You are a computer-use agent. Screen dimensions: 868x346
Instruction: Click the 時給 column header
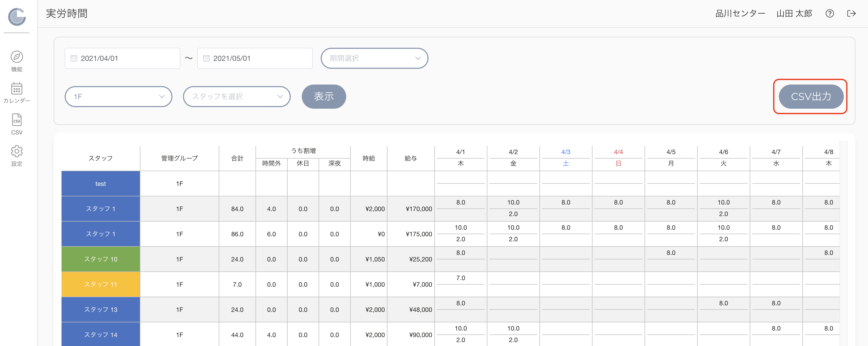click(369, 158)
